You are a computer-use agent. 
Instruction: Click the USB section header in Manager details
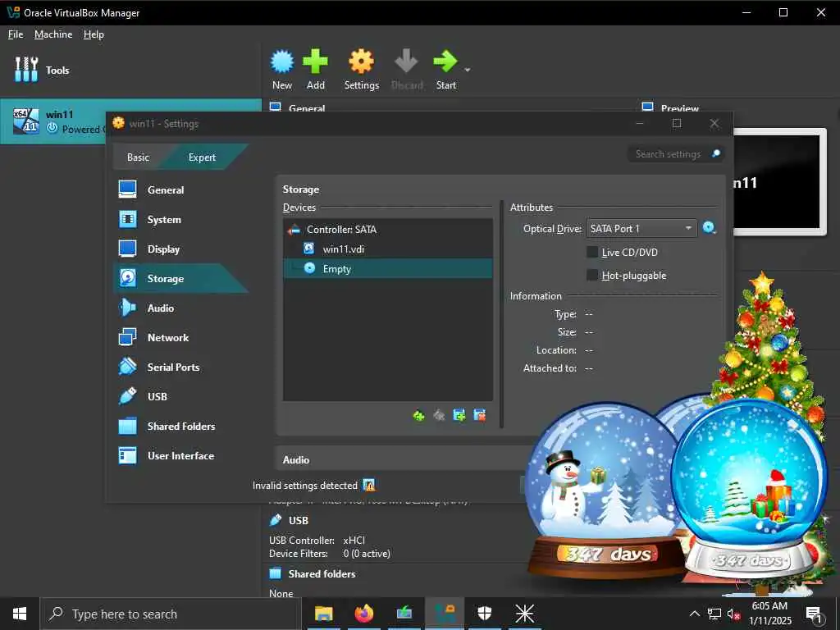[299, 520]
